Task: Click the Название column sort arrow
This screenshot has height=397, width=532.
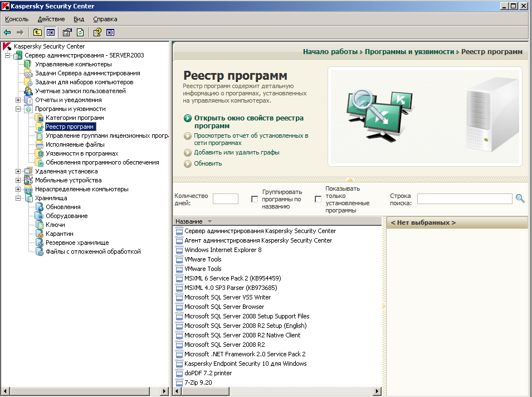Action: (209, 221)
